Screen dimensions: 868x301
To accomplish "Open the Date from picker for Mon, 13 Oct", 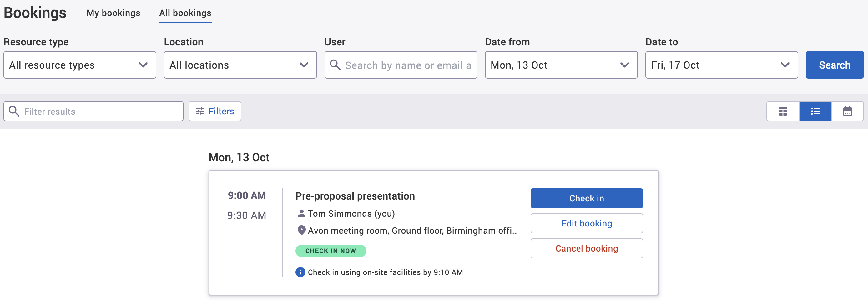I will 561,65.
